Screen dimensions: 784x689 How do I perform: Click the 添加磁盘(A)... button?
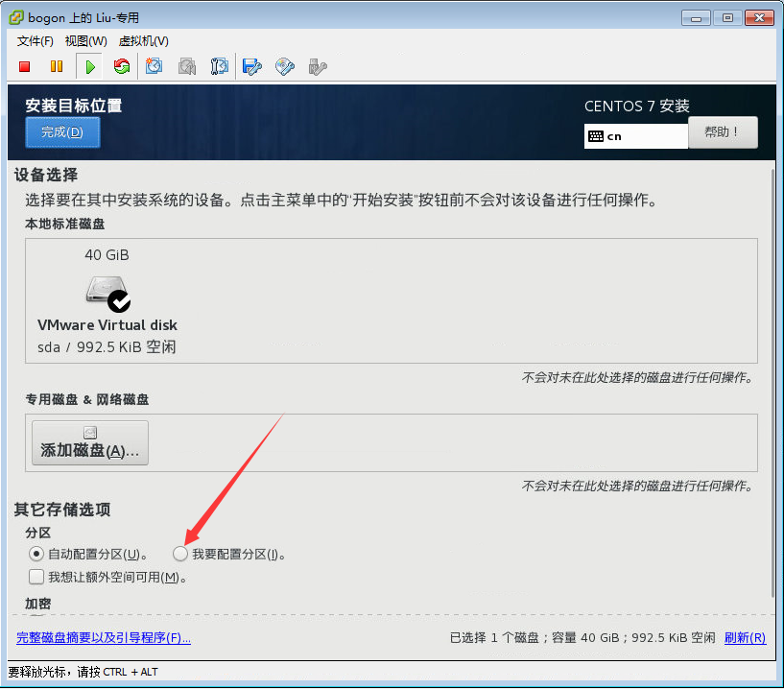(90, 443)
